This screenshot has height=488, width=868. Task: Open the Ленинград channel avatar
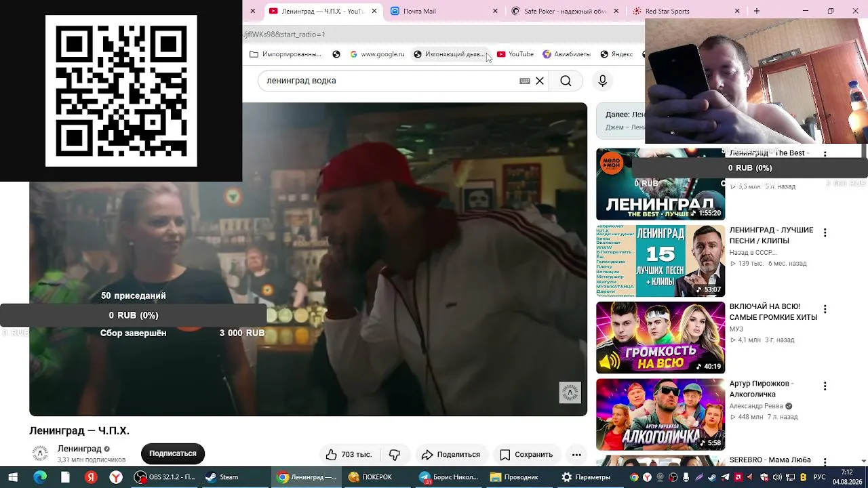[x=41, y=453]
